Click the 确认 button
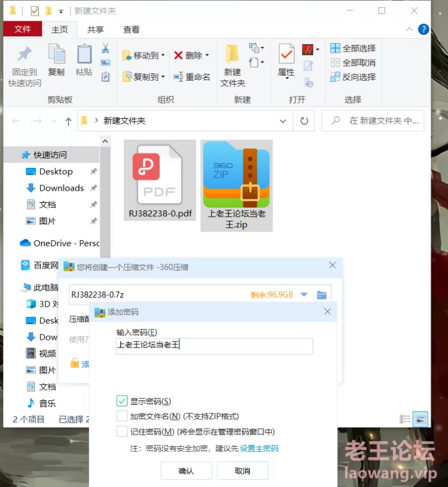This screenshot has width=448, height=487. coord(186,471)
